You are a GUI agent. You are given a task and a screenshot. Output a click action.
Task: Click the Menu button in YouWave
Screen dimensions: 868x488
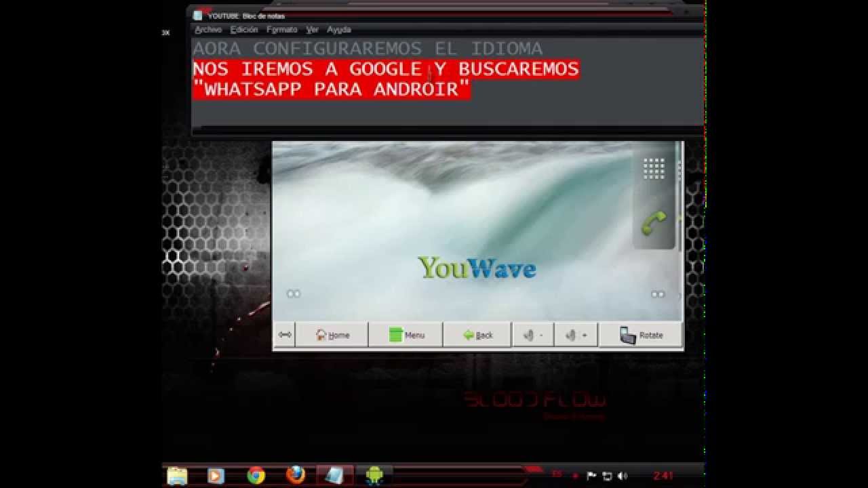(406, 335)
